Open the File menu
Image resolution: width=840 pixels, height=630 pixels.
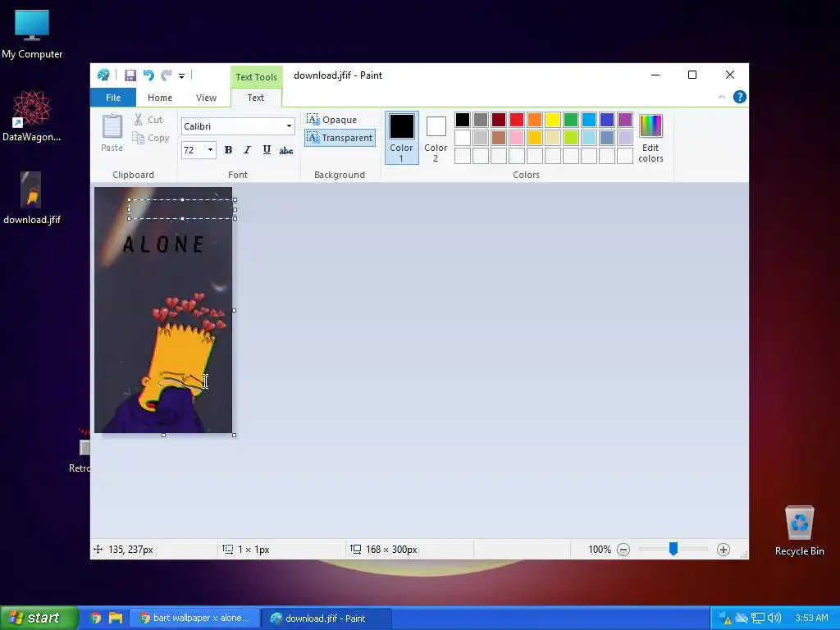[x=113, y=98]
